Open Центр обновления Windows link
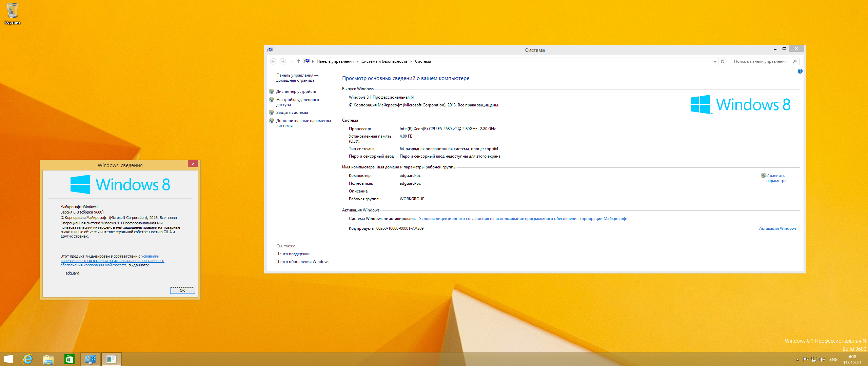This screenshot has width=868, height=366. click(x=303, y=262)
